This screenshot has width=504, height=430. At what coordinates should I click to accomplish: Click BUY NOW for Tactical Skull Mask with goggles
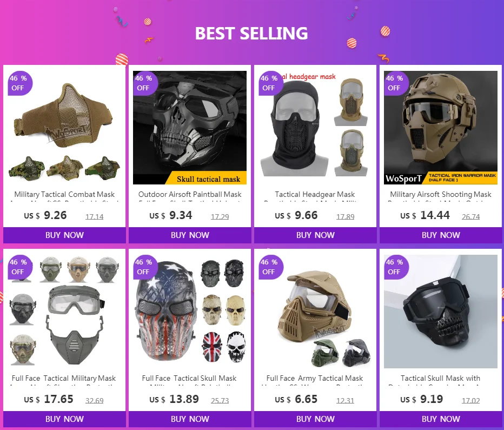(x=441, y=419)
